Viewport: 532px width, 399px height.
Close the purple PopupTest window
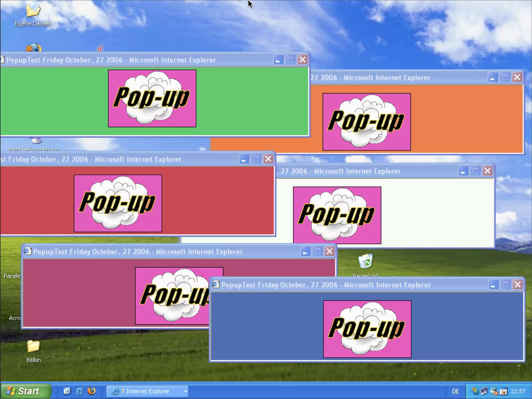(330, 251)
